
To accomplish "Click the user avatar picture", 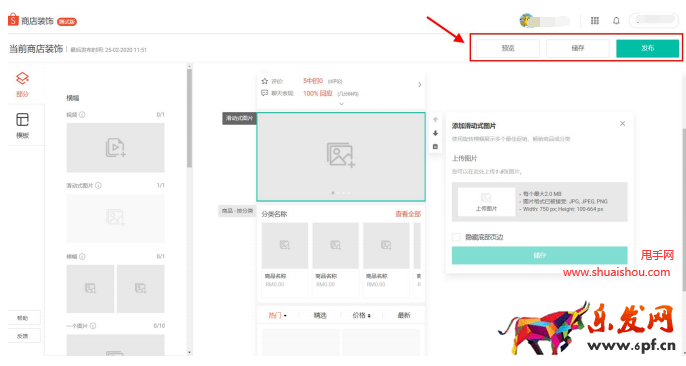I will 526,20.
